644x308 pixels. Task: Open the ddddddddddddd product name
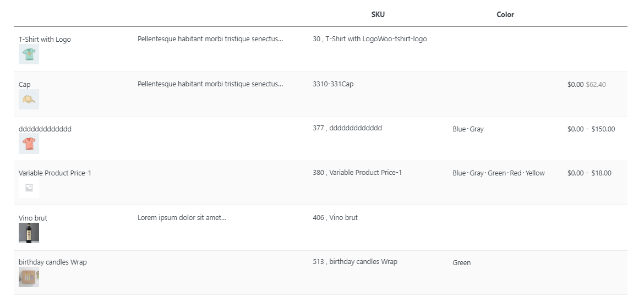coord(45,129)
